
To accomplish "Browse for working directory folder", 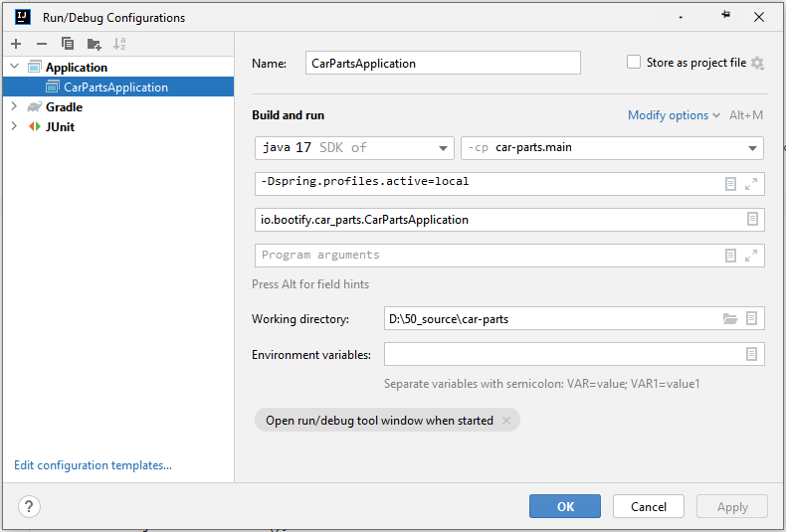I will pos(730,318).
